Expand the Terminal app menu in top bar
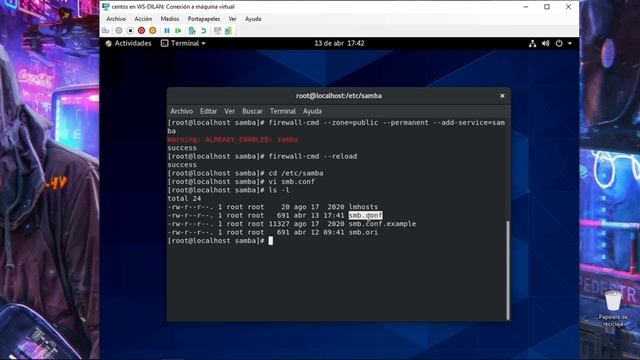 pyautogui.click(x=183, y=43)
